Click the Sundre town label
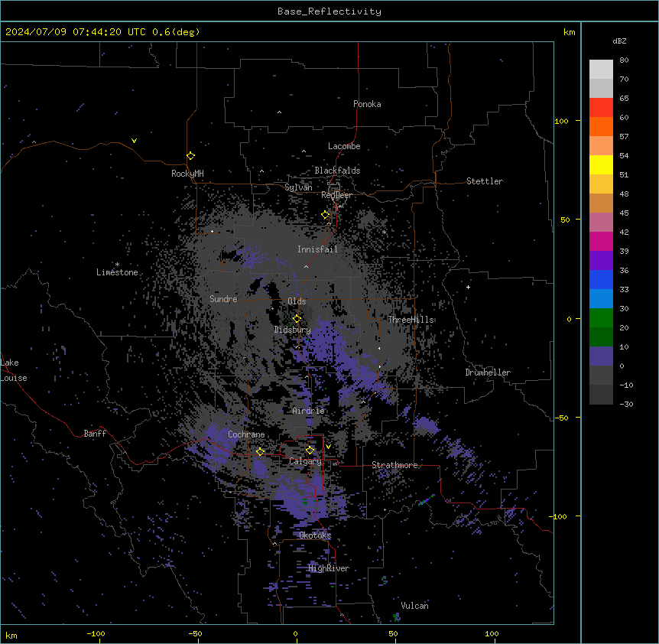 click(223, 299)
